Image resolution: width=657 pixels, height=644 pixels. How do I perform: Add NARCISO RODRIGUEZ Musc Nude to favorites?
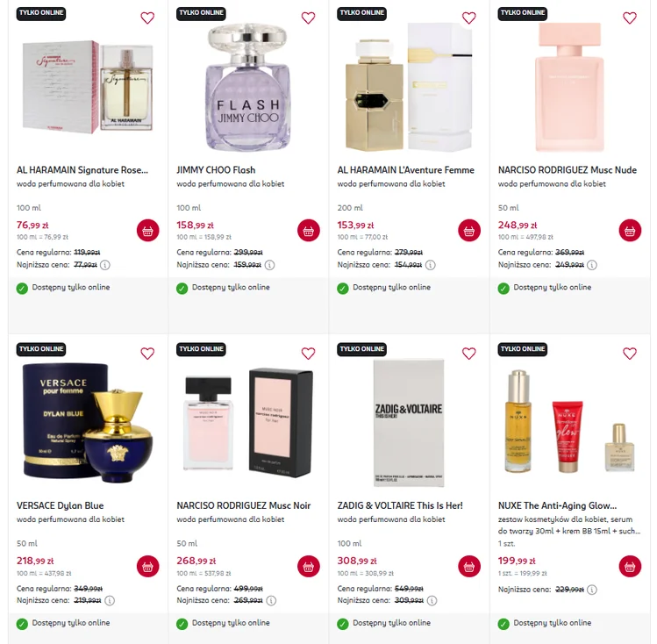coord(630,18)
